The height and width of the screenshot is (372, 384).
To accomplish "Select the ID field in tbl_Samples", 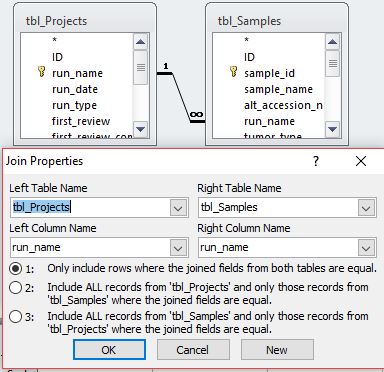I will (249, 57).
